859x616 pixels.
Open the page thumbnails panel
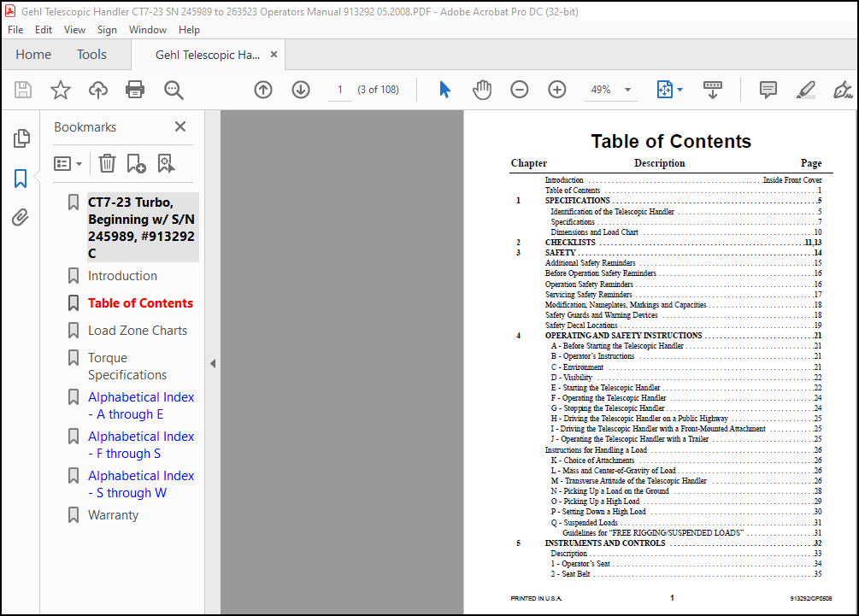pyautogui.click(x=21, y=138)
